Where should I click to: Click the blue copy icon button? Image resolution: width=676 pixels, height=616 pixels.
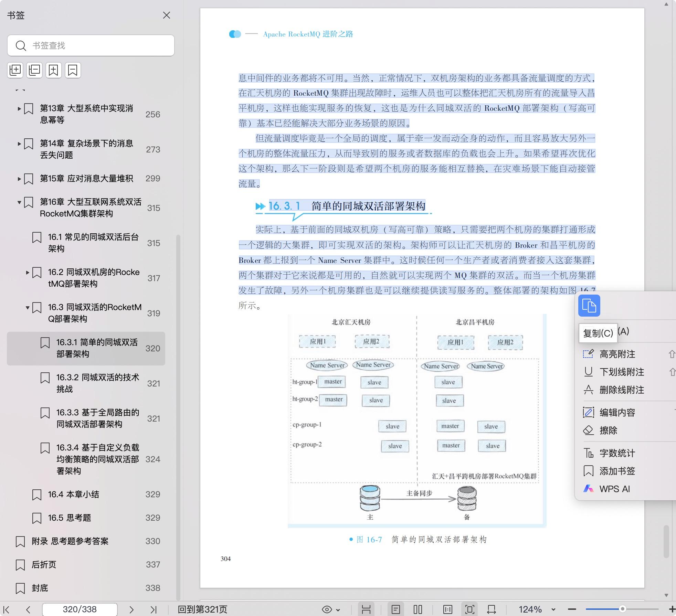click(589, 306)
